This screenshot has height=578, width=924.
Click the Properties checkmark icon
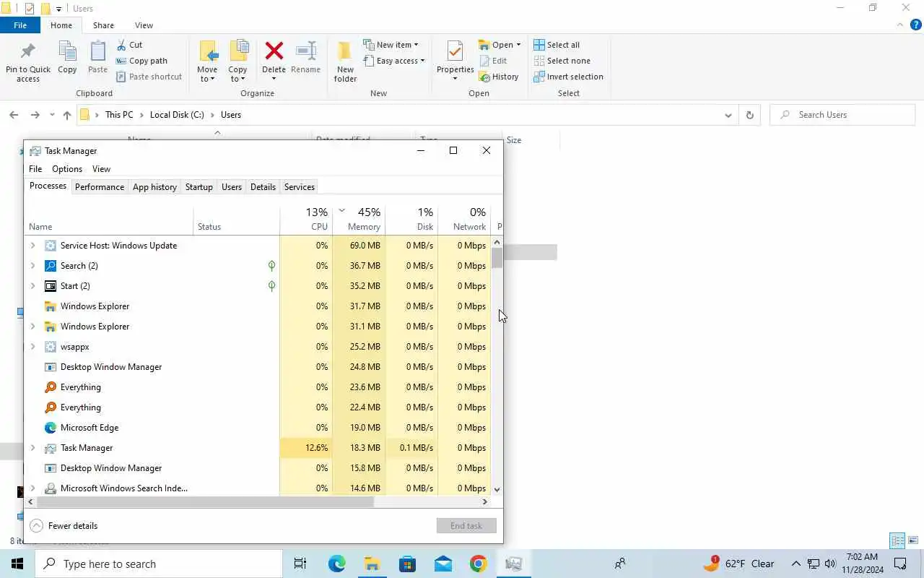click(455, 51)
